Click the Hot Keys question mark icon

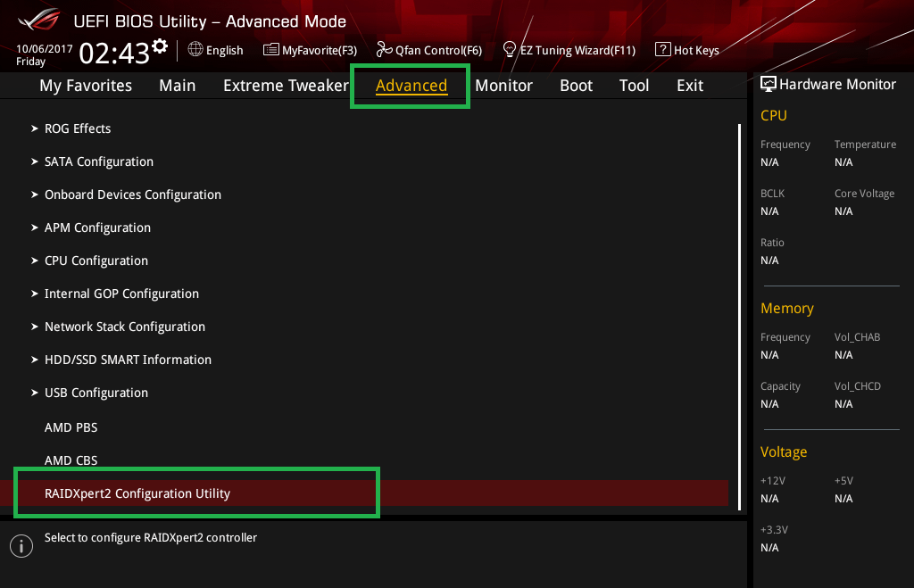tap(663, 50)
